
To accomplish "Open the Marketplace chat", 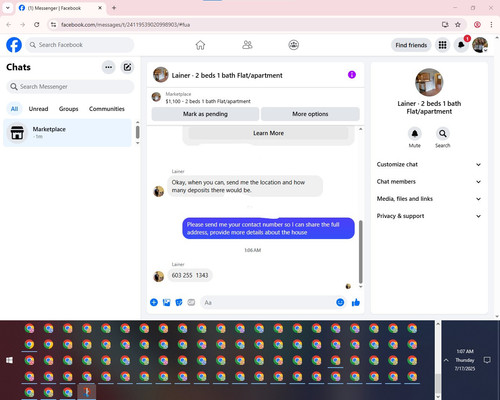I will (x=67, y=133).
